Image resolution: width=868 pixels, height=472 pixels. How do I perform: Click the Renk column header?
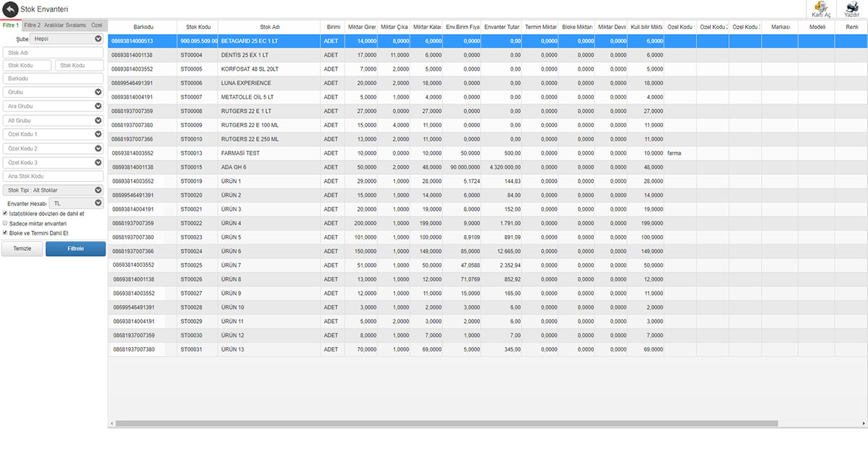851,27
